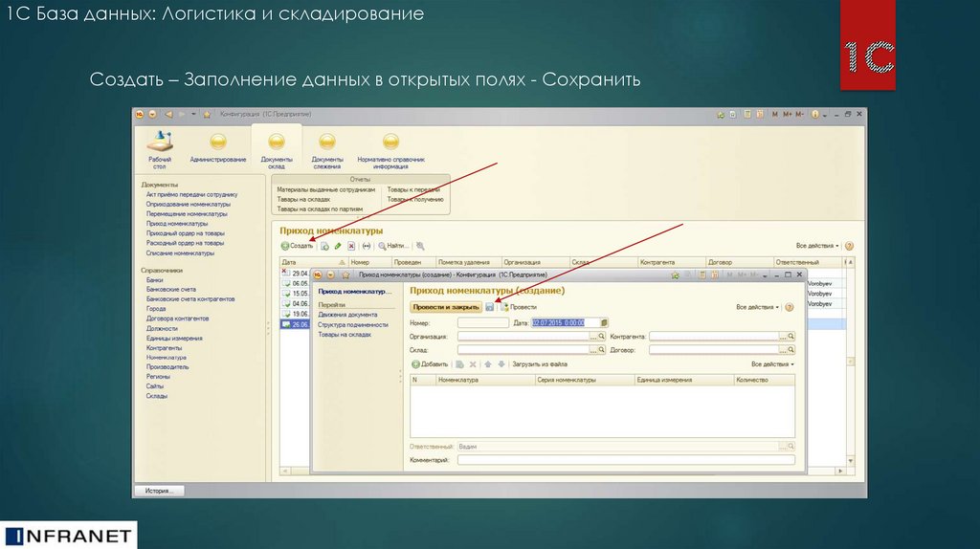
Task: Click the Создать button in the list
Action: 297,246
